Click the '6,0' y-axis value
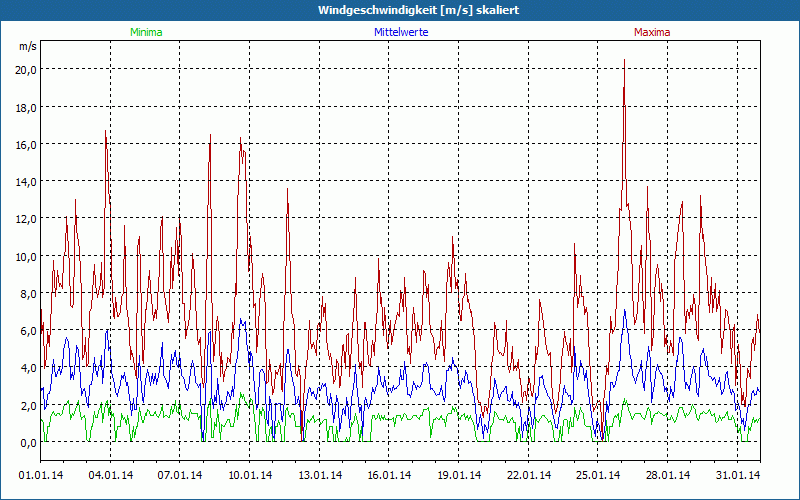The image size is (800, 500). pyautogui.click(x=28, y=331)
